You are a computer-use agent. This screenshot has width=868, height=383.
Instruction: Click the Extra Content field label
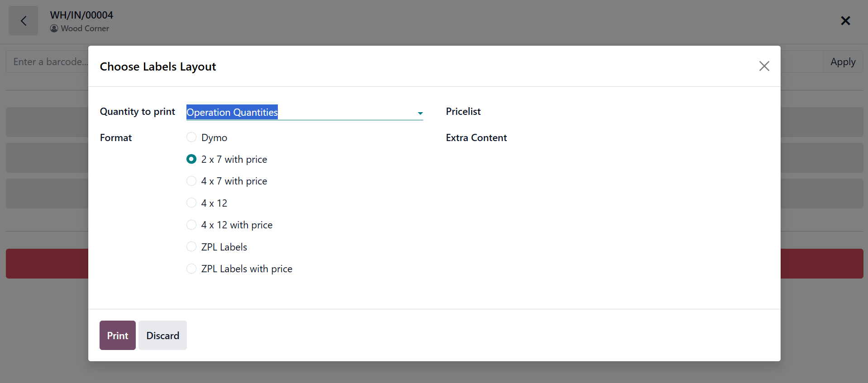476,138
